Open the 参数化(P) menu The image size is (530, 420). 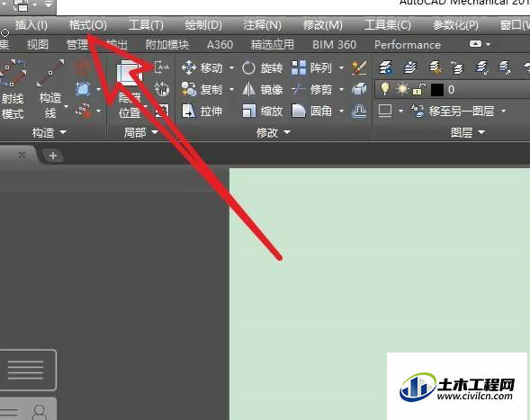coord(455,25)
